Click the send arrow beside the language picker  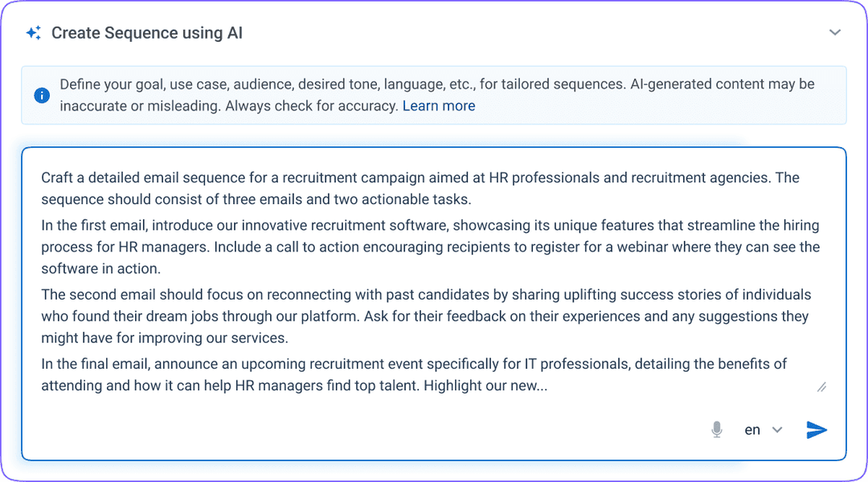point(816,430)
